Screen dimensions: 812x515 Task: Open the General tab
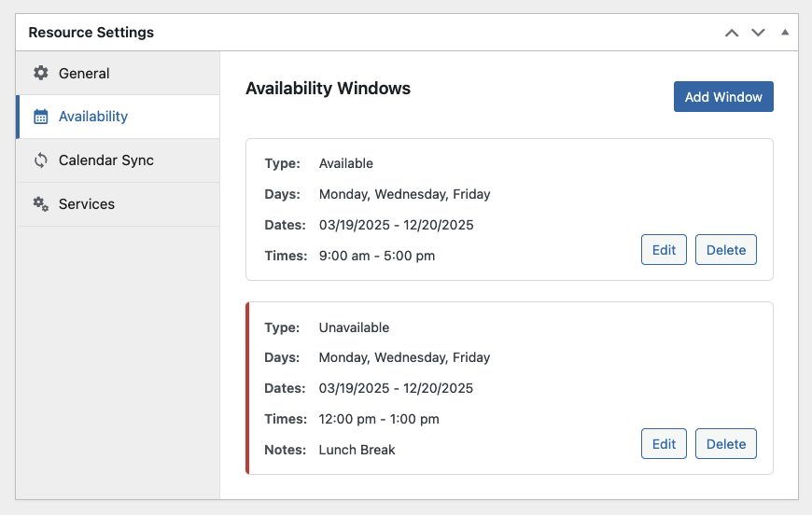coord(119,73)
